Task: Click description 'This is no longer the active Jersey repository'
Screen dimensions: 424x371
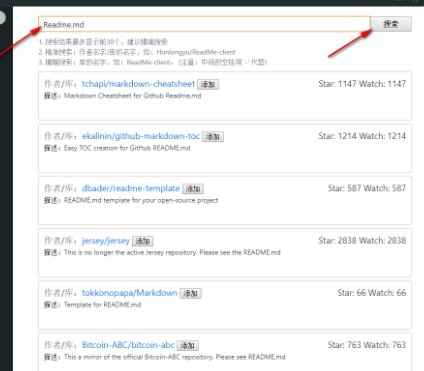Action: 131,253
